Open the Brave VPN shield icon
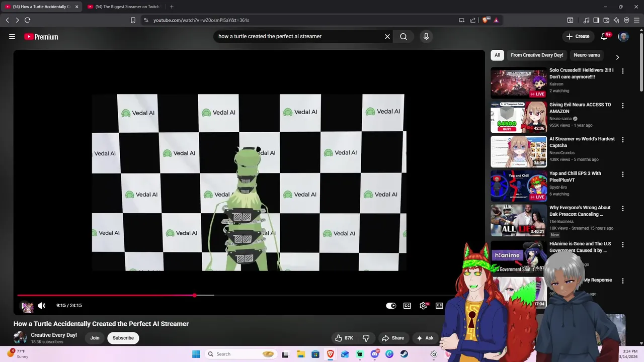 (x=626, y=20)
